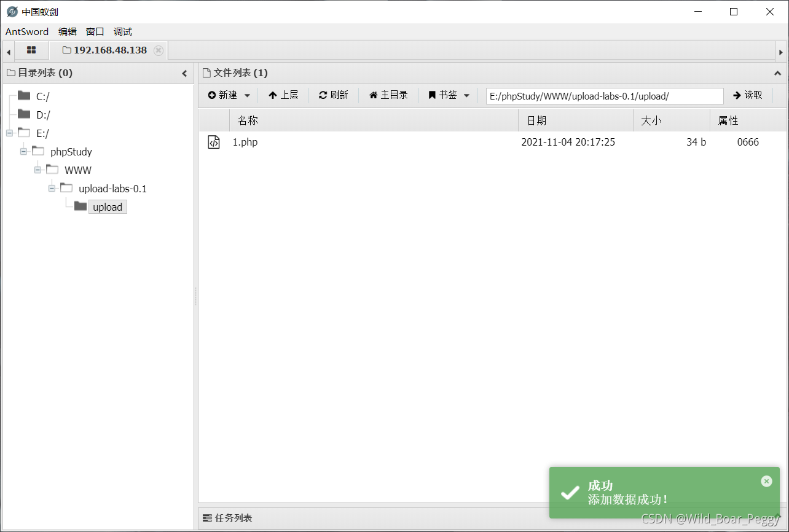Image resolution: width=789 pixels, height=532 pixels.
Task: Dismiss the 成功 success notification
Action: 766,481
